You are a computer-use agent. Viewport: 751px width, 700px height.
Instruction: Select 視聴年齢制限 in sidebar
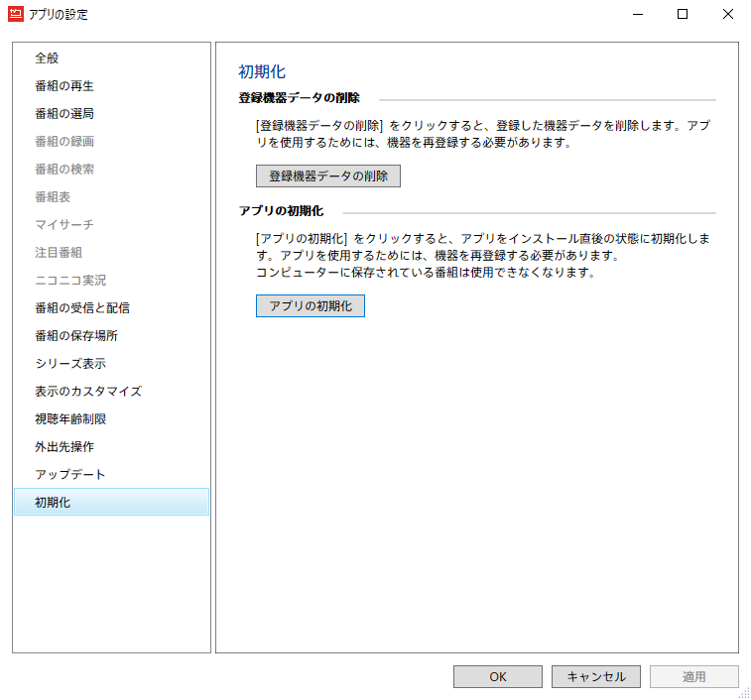(70, 419)
